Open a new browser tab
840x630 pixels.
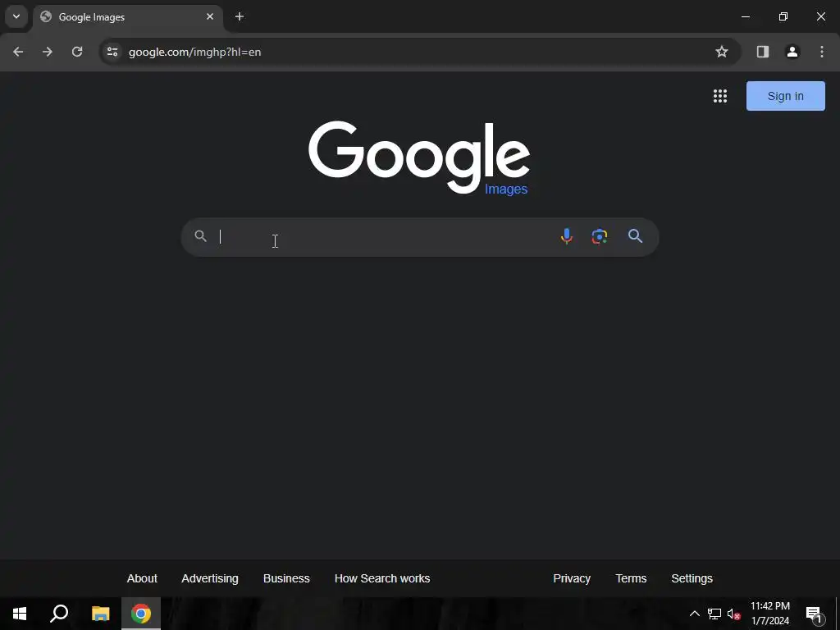[240, 16]
